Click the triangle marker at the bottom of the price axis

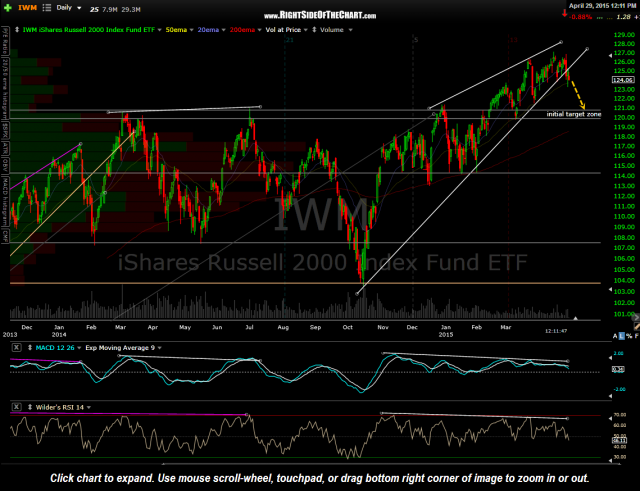click(610, 289)
